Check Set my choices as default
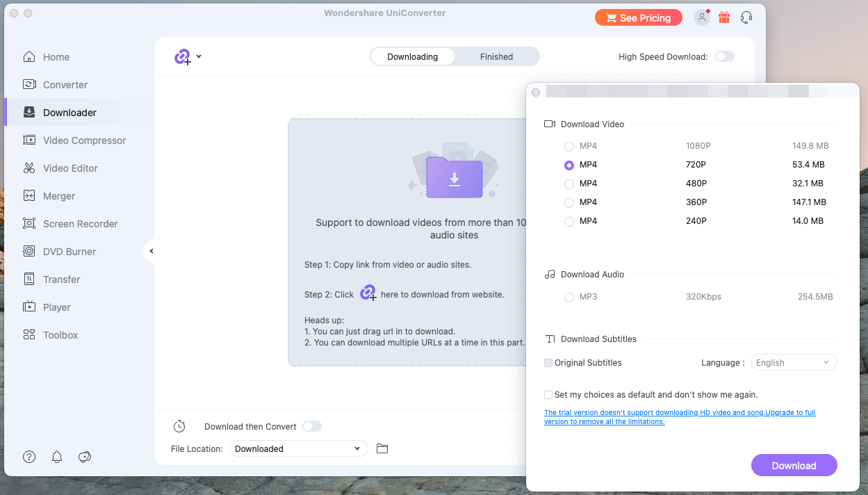The width and height of the screenshot is (868, 495). 548,395
